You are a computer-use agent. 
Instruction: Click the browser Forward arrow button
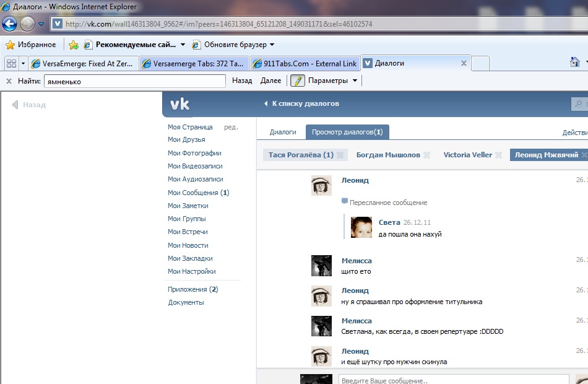[x=27, y=24]
